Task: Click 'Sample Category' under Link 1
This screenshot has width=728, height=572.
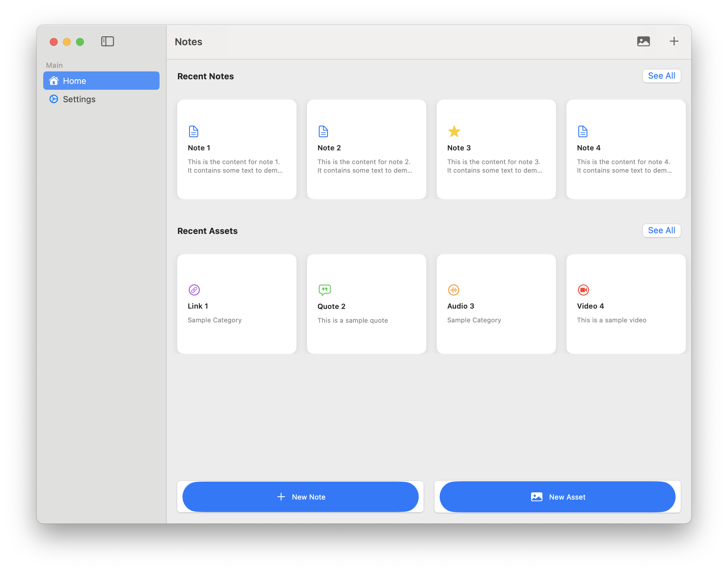Action: 215,320
